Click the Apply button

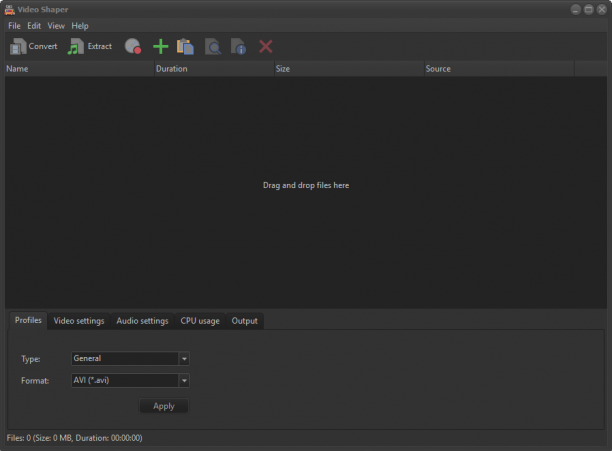click(x=164, y=406)
